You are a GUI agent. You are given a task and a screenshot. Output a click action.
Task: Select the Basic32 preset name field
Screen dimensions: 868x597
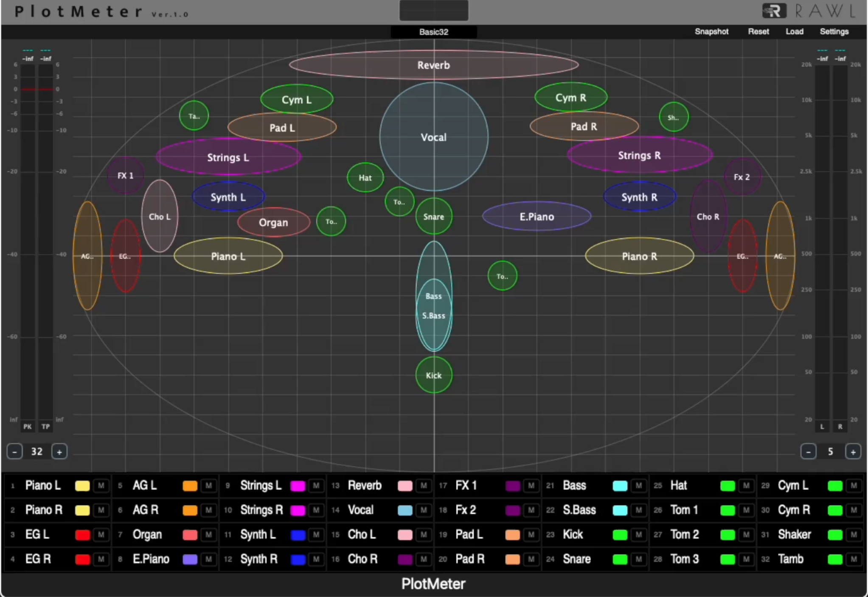pyautogui.click(x=433, y=32)
